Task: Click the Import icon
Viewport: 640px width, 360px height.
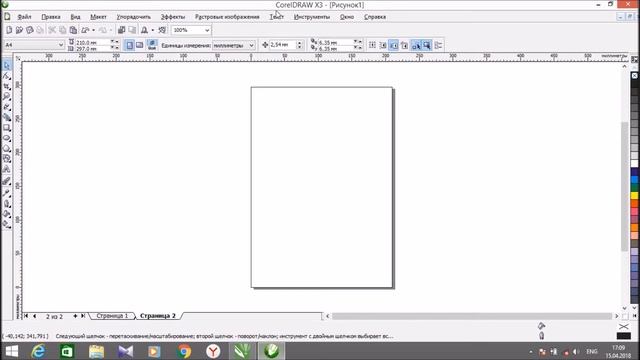Action: click(x=121, y=30)
